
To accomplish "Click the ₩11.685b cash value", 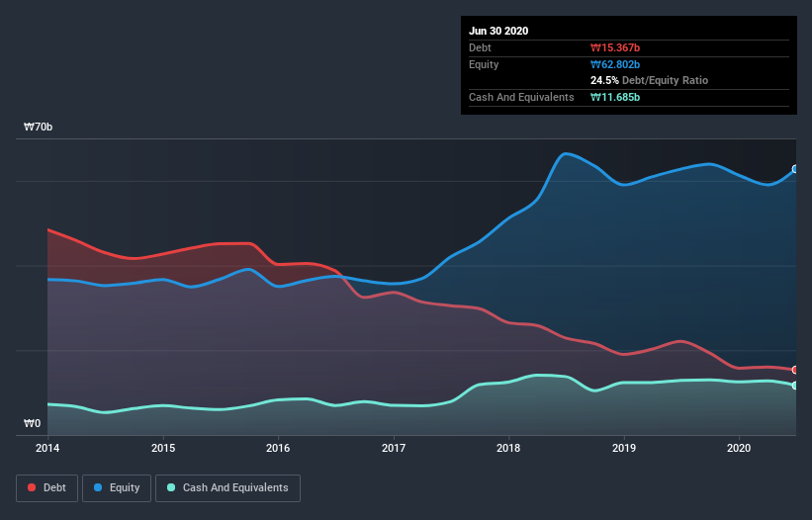I will coord(615,97).
